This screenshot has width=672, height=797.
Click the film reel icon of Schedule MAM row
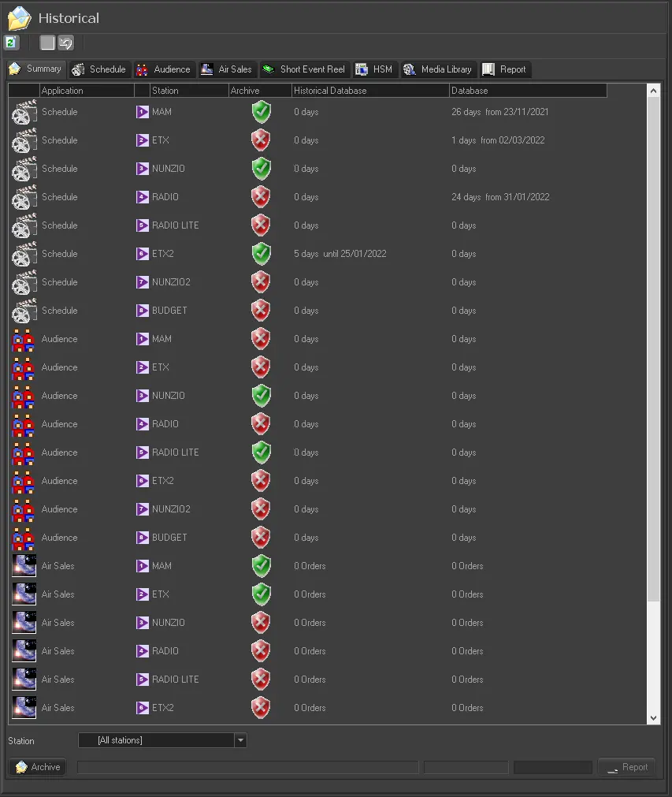24,112
